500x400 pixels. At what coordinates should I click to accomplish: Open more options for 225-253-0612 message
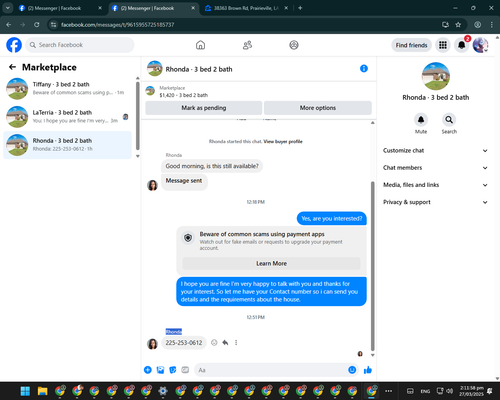[236, 342]
